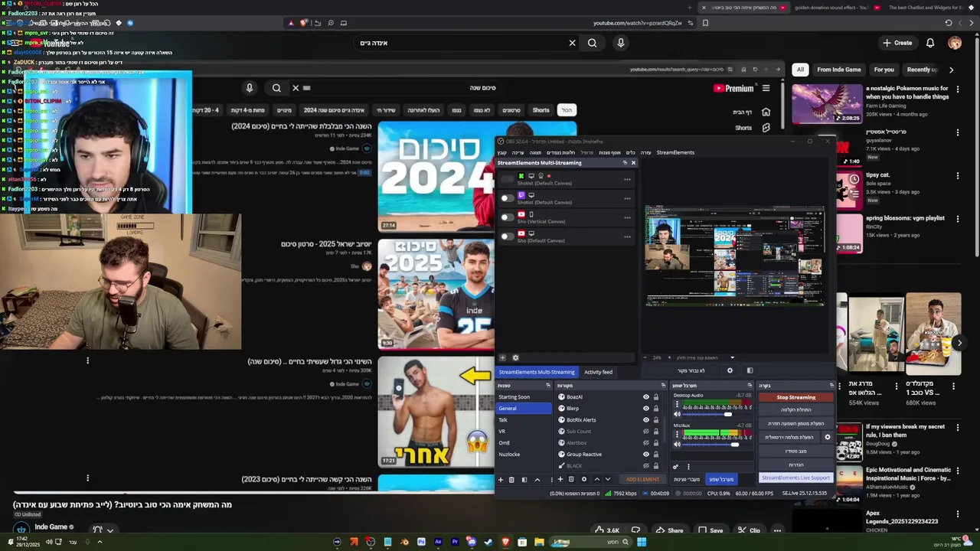The width and height of the screenshot is (980, 551).
Task: Show the hidden Sub Count source
Action: tap(646, 432)
